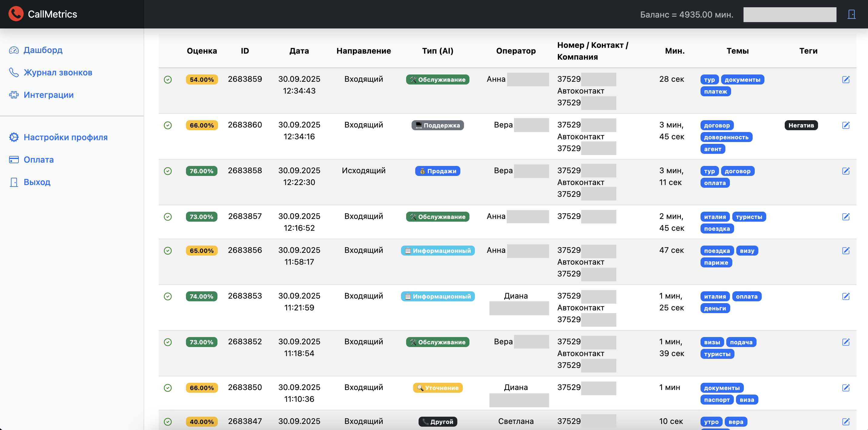Click status check circle for call 2683852
This screenshot has width=868, height=430.
coord(168,342)
